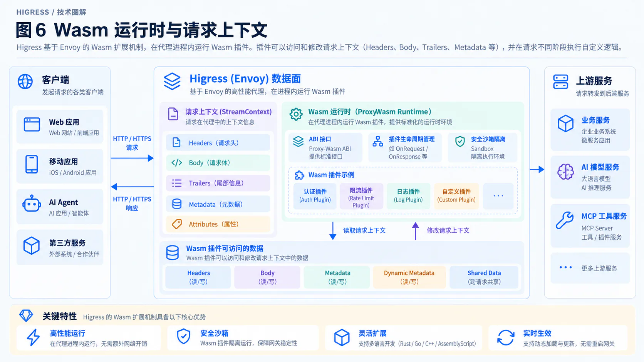This screenshot has width=644, height=362.
Task: Click the browser window icon for Web 应用
Action: pos(32,125)
